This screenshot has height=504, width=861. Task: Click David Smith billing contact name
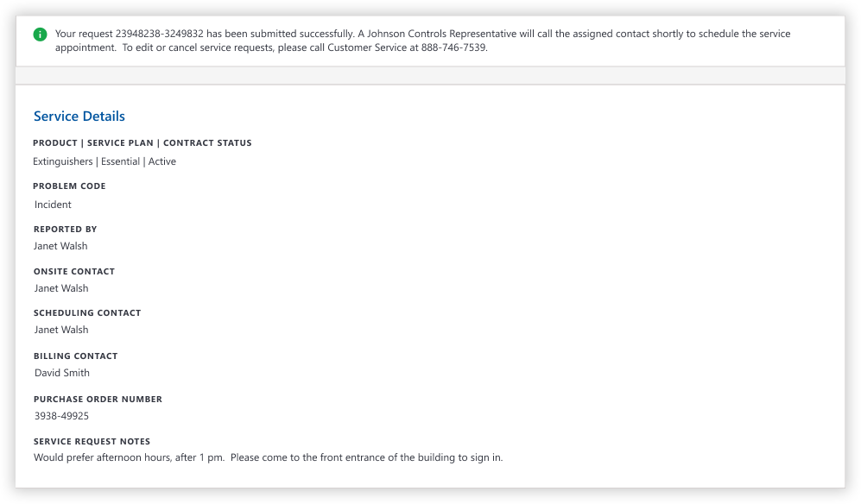[x=62, y=373]
